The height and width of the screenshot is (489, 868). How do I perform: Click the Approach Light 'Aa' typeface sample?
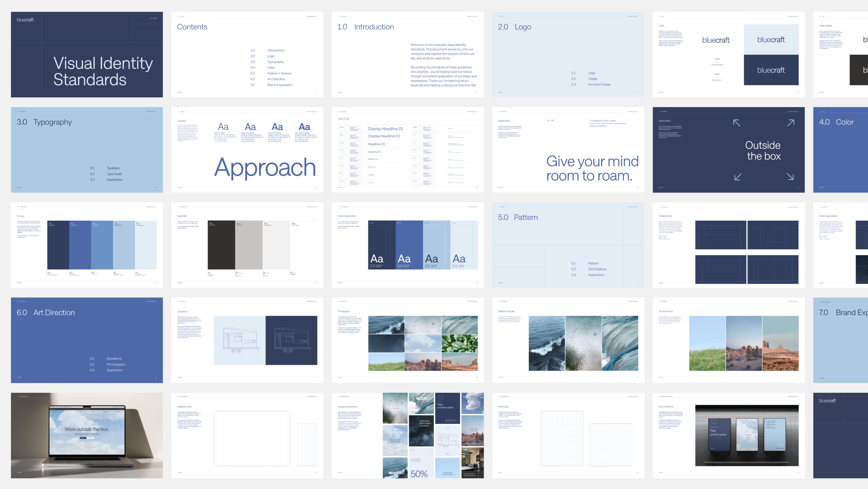pyautogui.click(x=223, y=127)
